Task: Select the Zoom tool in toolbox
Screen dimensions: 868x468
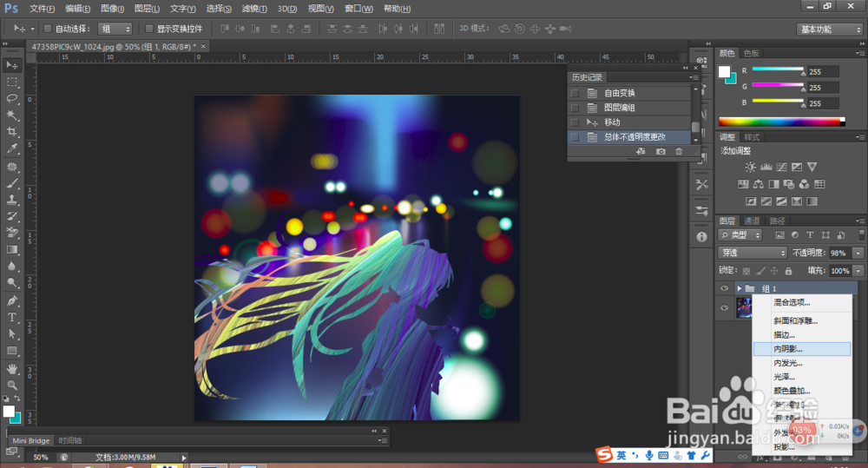Action: [11, 385]
